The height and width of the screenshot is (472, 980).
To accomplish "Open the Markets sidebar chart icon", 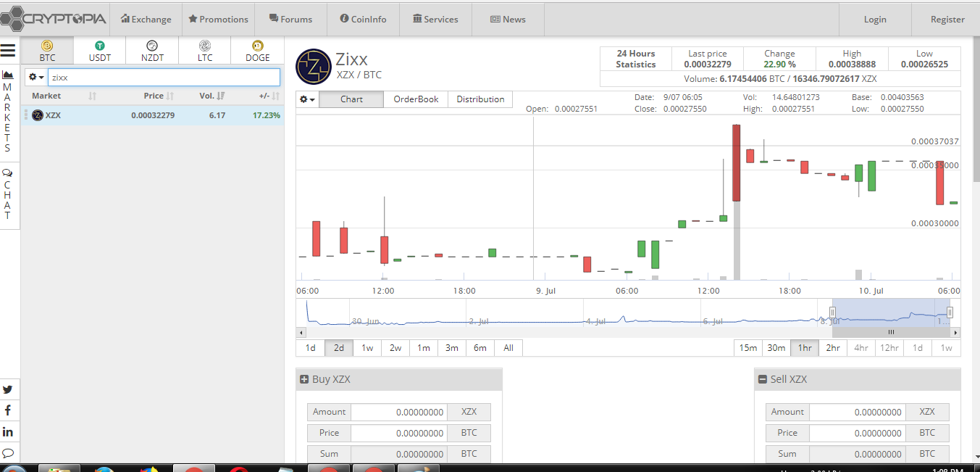I will point(8,75).
